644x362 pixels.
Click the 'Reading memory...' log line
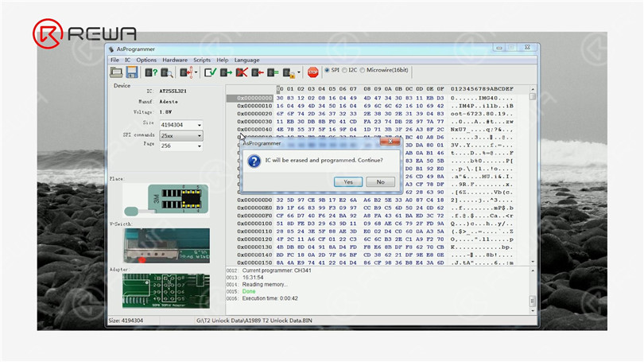265,284
